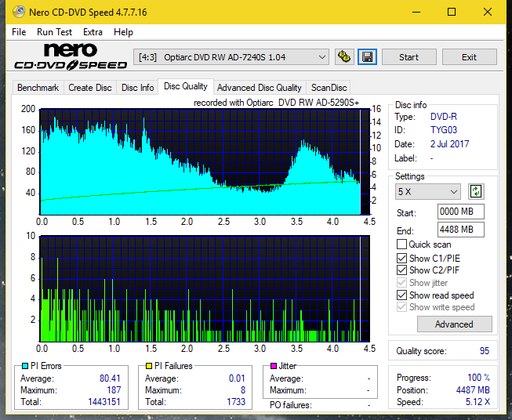Click the PI Failures average 0.01
Screen dimensions: 512x420
pos(237,378)
